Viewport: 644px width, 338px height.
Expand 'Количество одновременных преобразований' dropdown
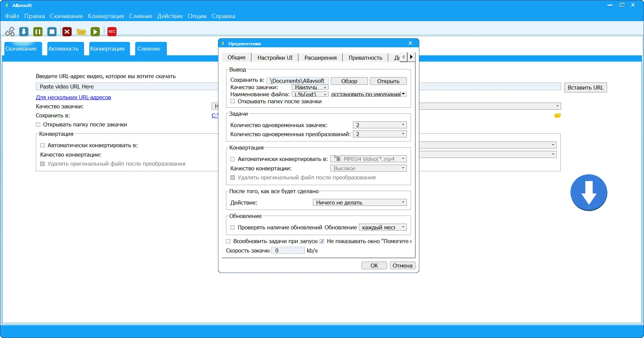(x=380, y=134)
